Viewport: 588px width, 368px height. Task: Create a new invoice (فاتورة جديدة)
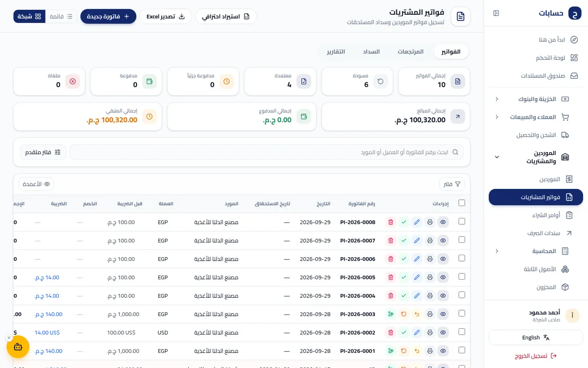[x=108, y=16]
